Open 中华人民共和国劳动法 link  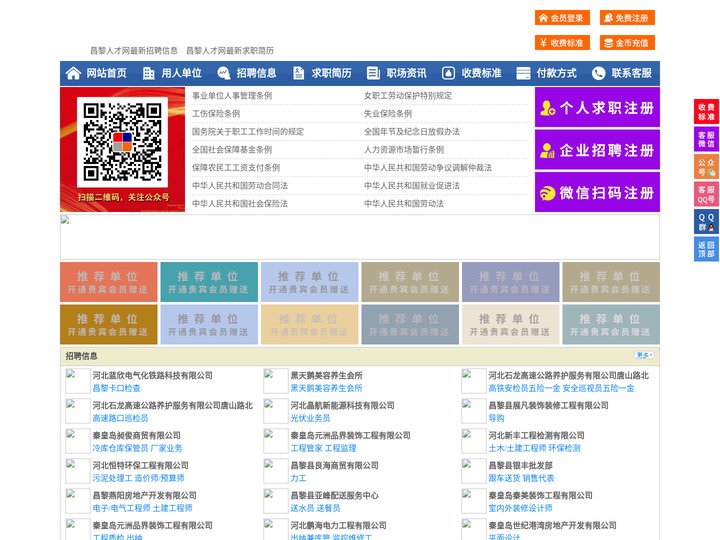[404, 203]
